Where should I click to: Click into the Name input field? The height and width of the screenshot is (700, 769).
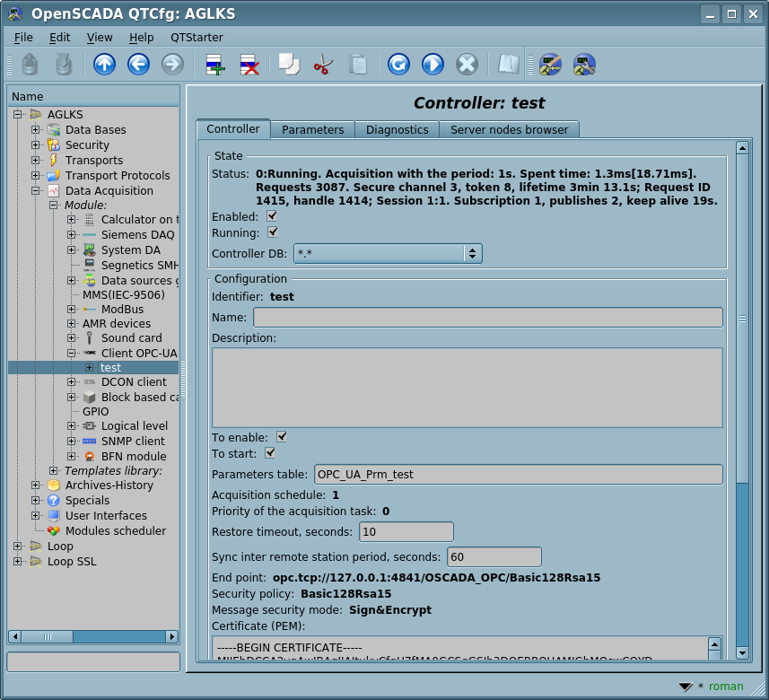(x=487, y=318)
